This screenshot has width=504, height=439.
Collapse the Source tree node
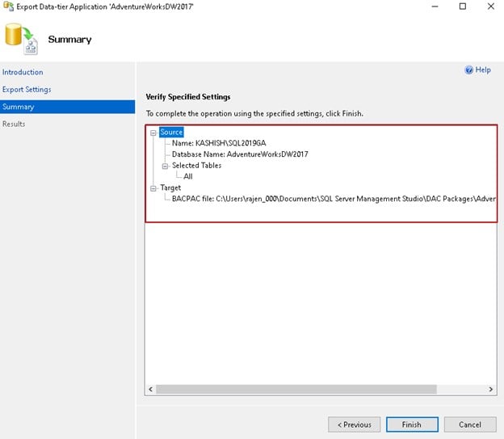coord(153,132)
